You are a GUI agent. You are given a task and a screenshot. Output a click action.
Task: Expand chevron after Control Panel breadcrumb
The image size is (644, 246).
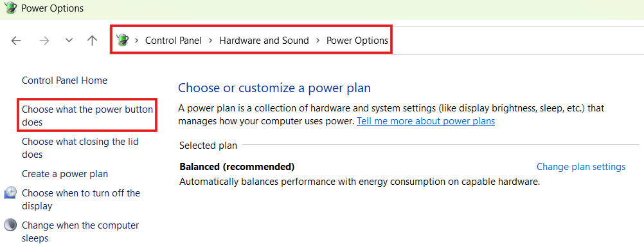(211, 41)
